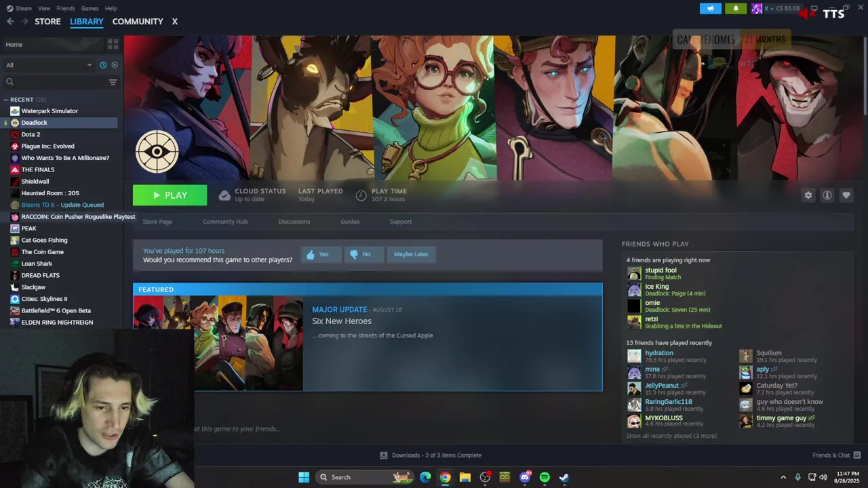868x488 pixels.
Task: Select Bloons TD 6 Update Queued entry
Action: click(61, 205)
